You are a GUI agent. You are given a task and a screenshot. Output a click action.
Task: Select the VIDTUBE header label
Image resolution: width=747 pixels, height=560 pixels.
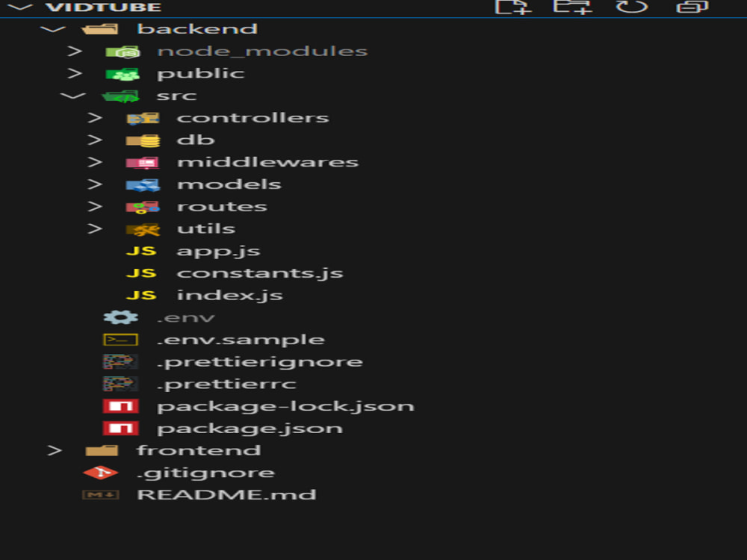(x=104, y=7)
